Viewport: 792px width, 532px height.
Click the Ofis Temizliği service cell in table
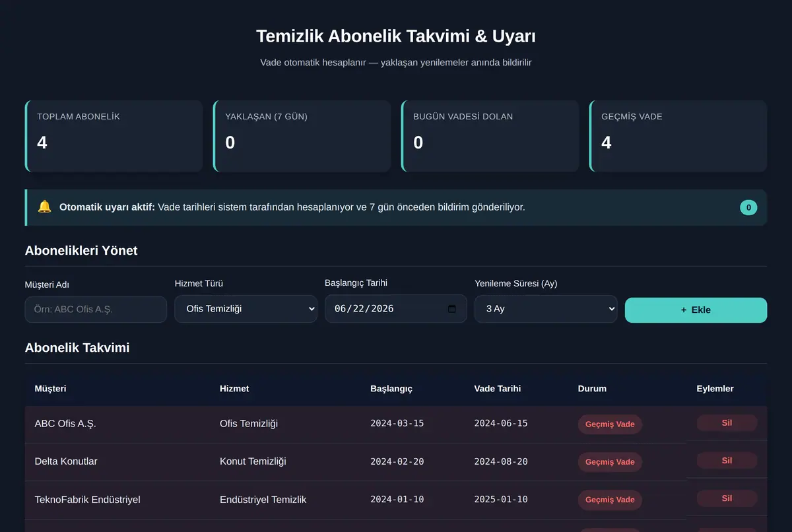249,424
